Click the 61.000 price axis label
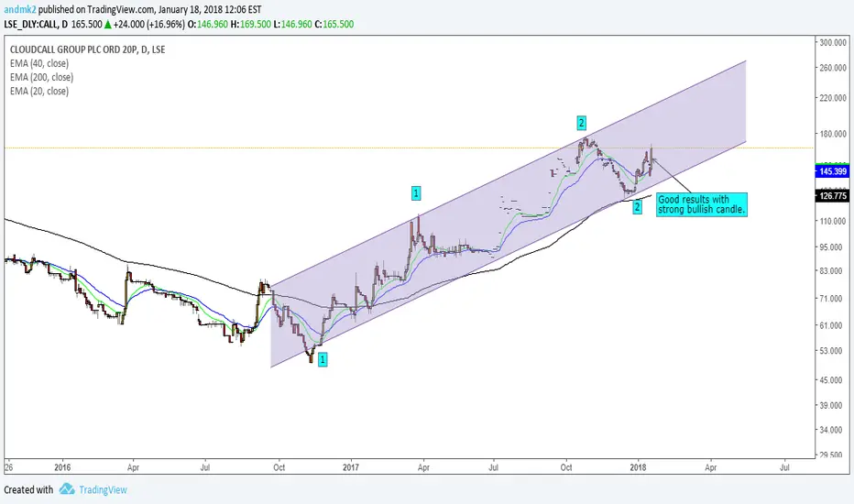 (x=832, y=325)
